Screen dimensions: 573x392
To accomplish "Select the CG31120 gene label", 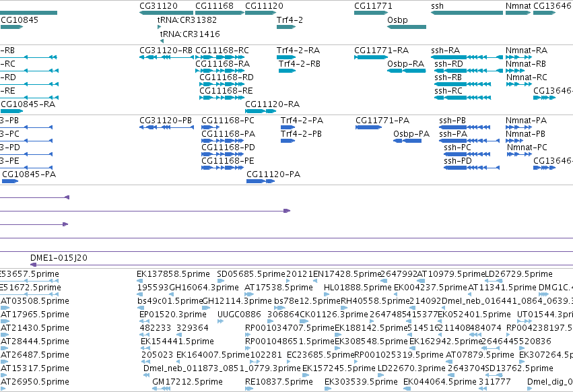I will (158, 6).
